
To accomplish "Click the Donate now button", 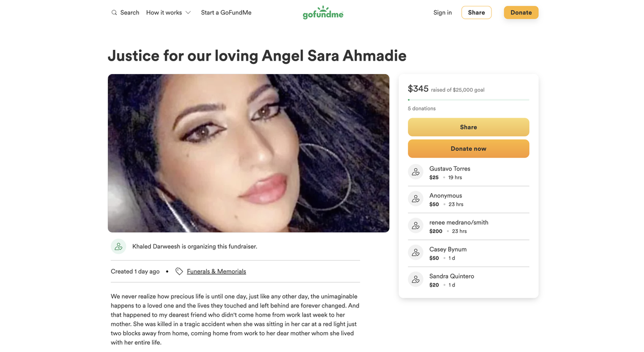I will coord(469,149).
